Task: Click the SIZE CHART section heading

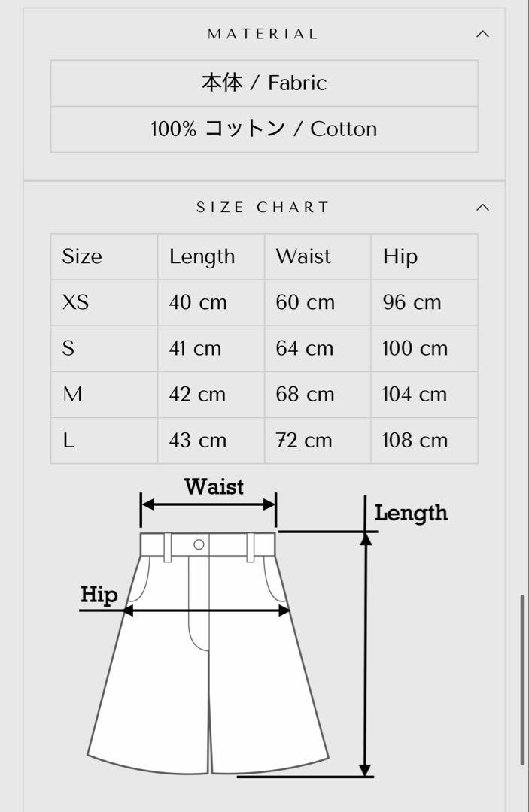Action: [263, 208]
